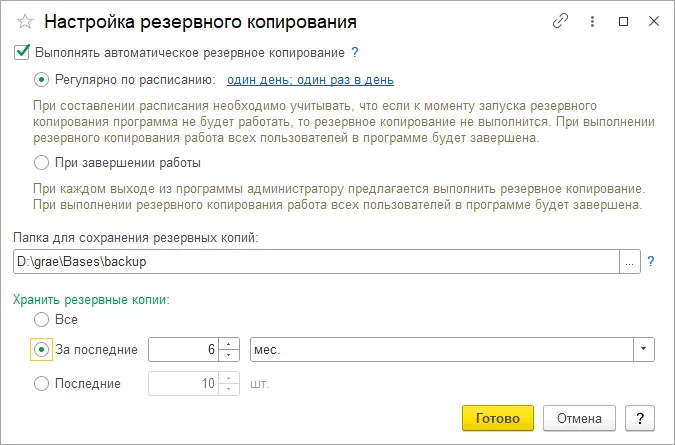Choose 'Все' to keep all backups
This screenshot has height=445, width=675.
[x=41, y=319]
